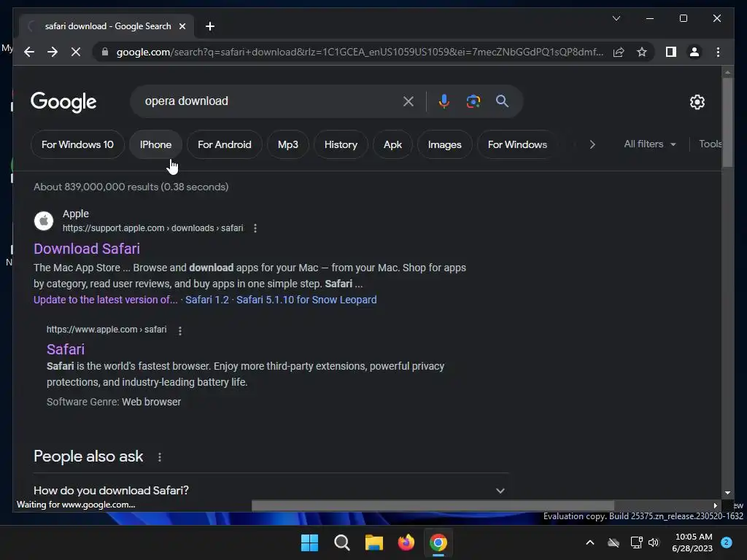747x560 pixels.
Task: Apply the For Windows 10 filter
Action: (77, 144)
